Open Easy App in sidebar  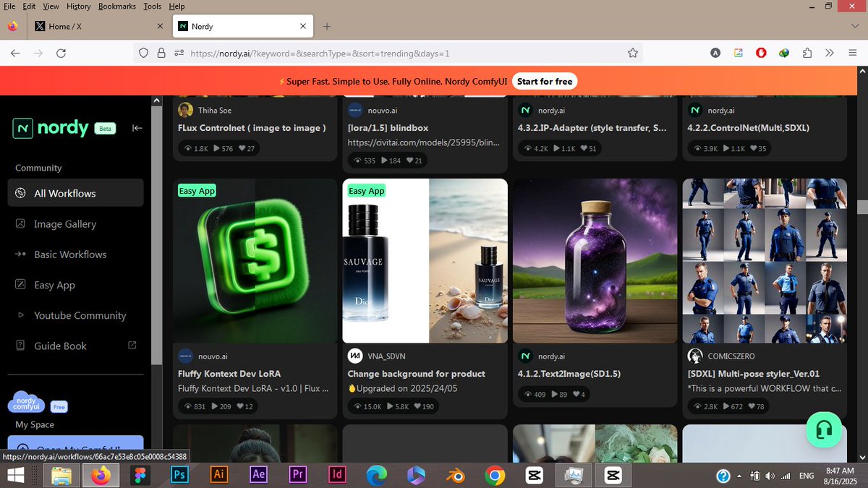[x=76, y=285]
